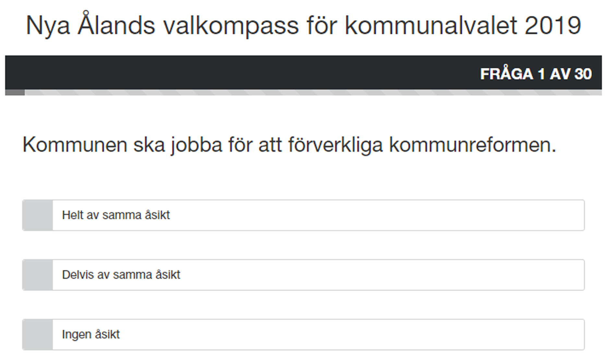Click the dark filled segment of the progress bar
The image size is (613, 364).
click(x=15, y=93)
